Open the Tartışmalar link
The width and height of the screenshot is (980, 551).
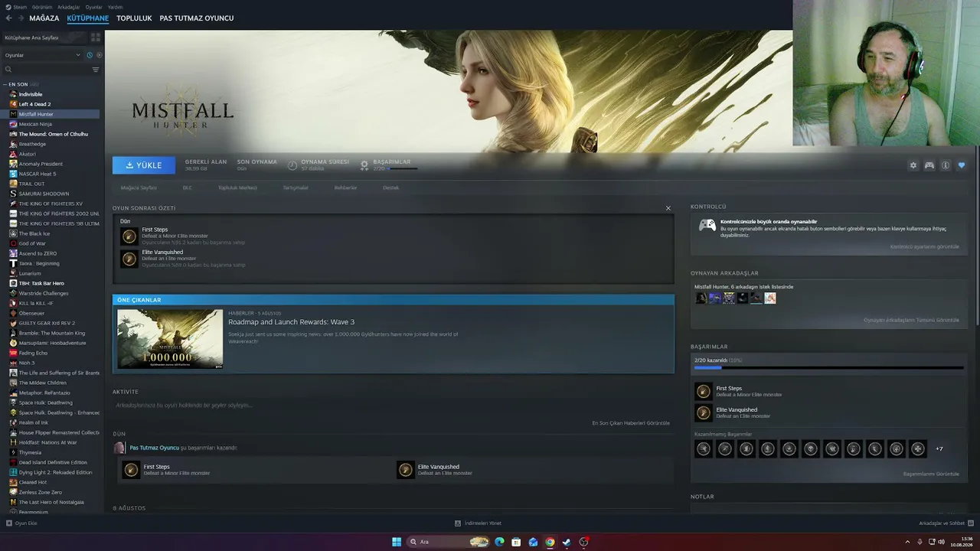click(296, 187)
